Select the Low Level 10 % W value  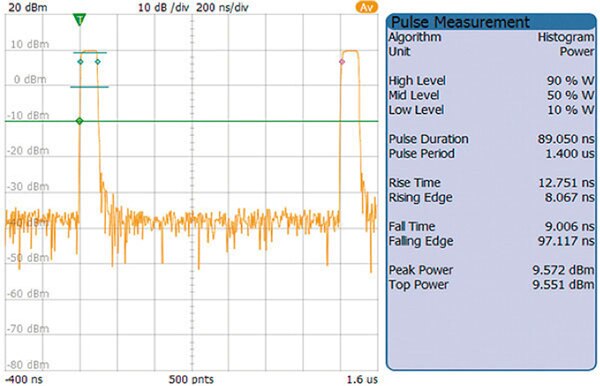tap(571, 110)
